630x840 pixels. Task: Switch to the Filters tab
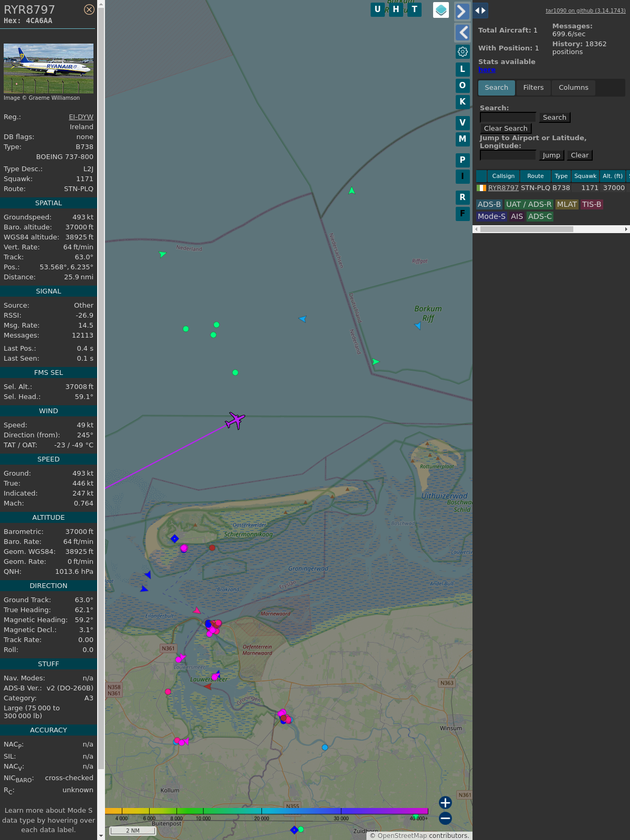point(533,88)
